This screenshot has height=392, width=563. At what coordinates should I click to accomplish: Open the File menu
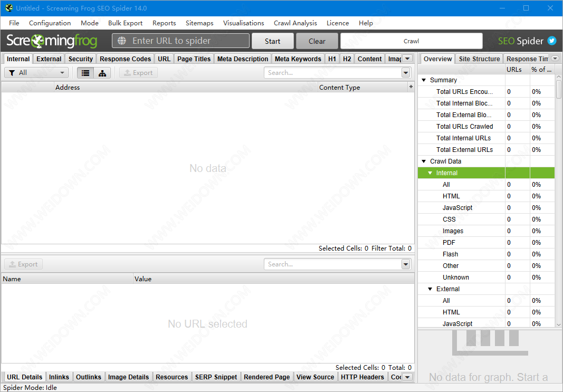click(14, 23)
